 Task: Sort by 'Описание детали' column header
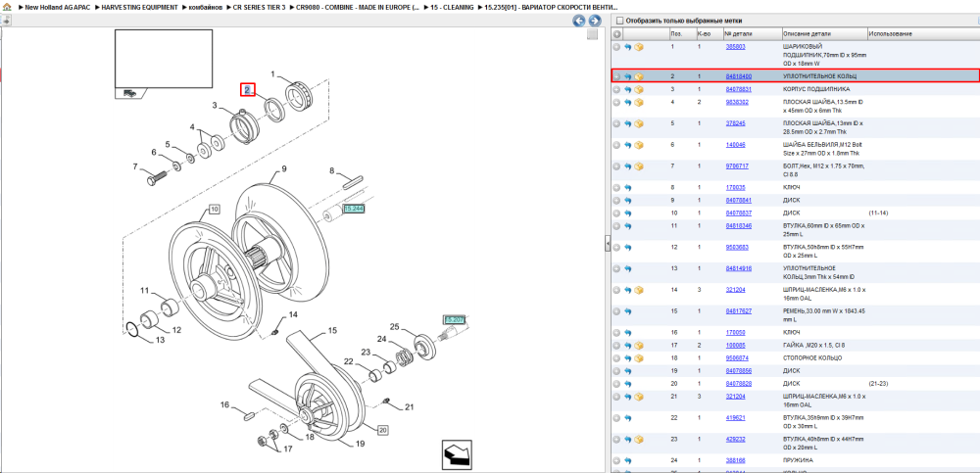click(824, 33)
